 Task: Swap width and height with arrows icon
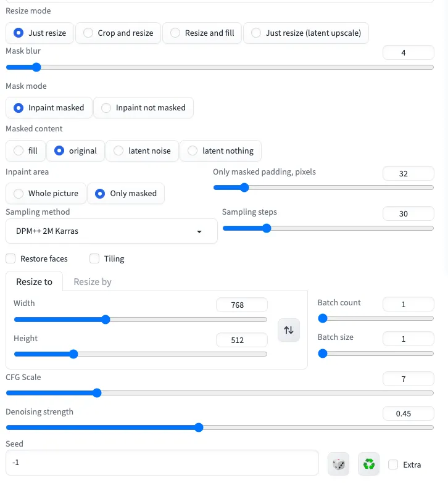(x=289, y=330)
